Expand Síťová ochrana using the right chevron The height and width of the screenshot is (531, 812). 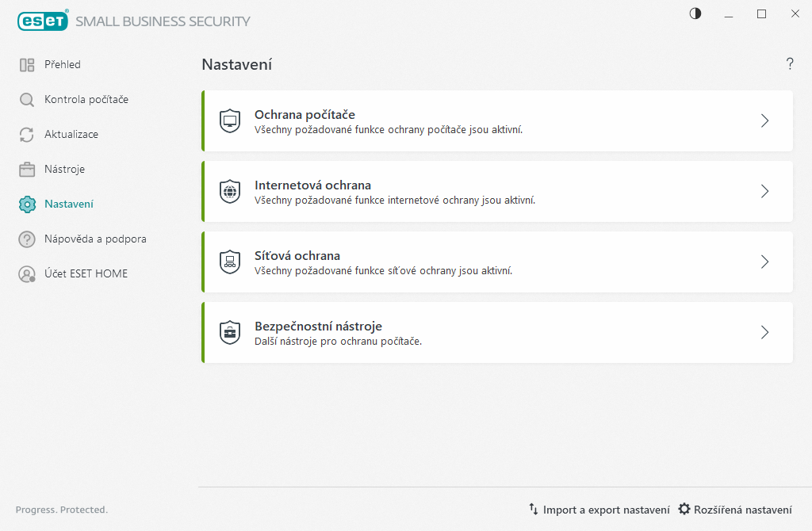click(764, 262)
